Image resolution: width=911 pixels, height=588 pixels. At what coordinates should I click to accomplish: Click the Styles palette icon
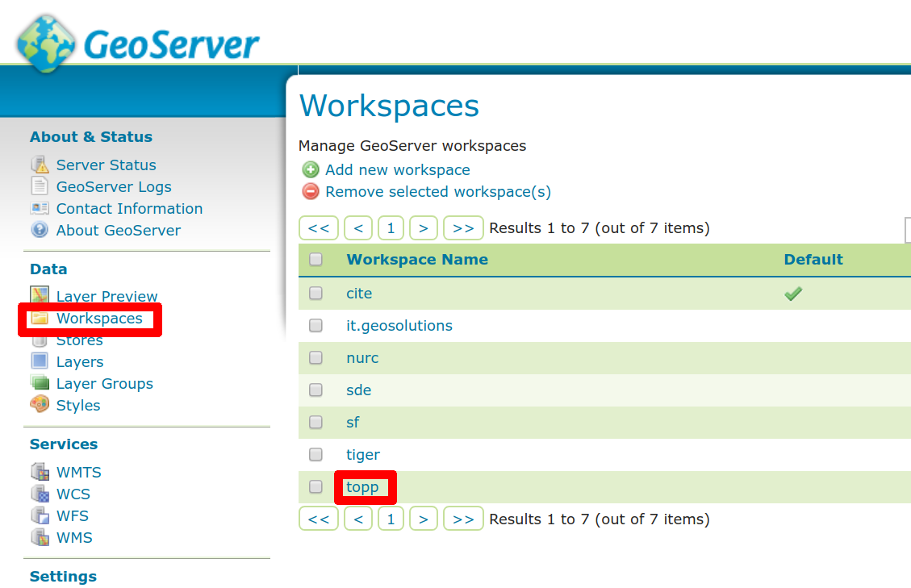[40, 404]
